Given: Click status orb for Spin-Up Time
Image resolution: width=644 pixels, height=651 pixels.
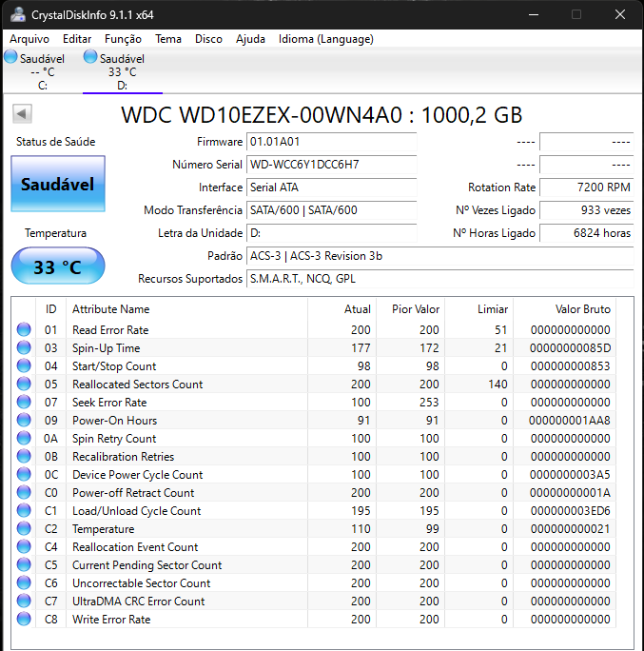Looking at the screenshot, I should click(x=24, y=347).
